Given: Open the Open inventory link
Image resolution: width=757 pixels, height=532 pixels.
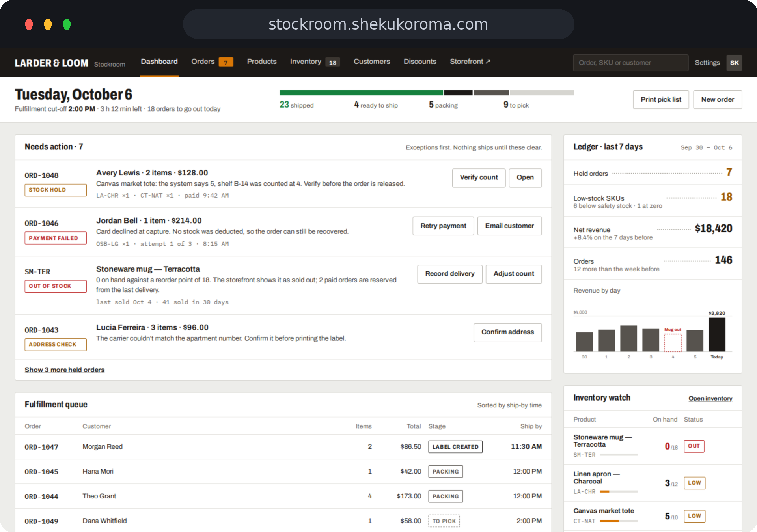Looking at the screenshot, I should coord(710,398).
